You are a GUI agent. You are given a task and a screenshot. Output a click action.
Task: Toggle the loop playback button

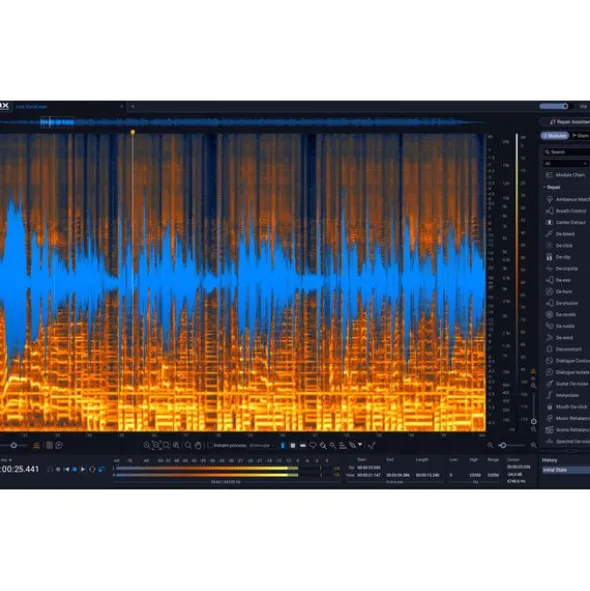(92, 469)
